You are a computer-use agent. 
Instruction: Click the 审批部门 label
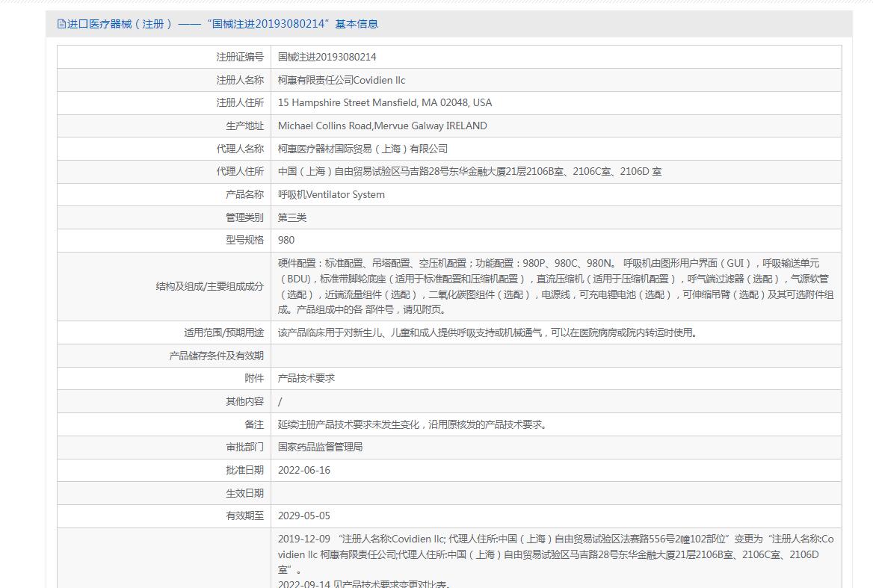pos(244,448)
